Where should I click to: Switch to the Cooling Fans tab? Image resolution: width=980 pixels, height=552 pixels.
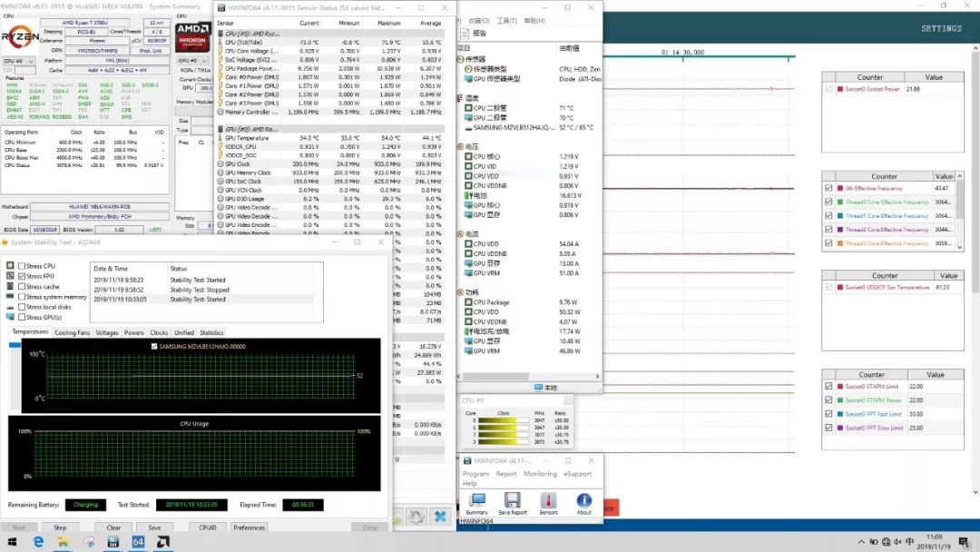(73, 333)
